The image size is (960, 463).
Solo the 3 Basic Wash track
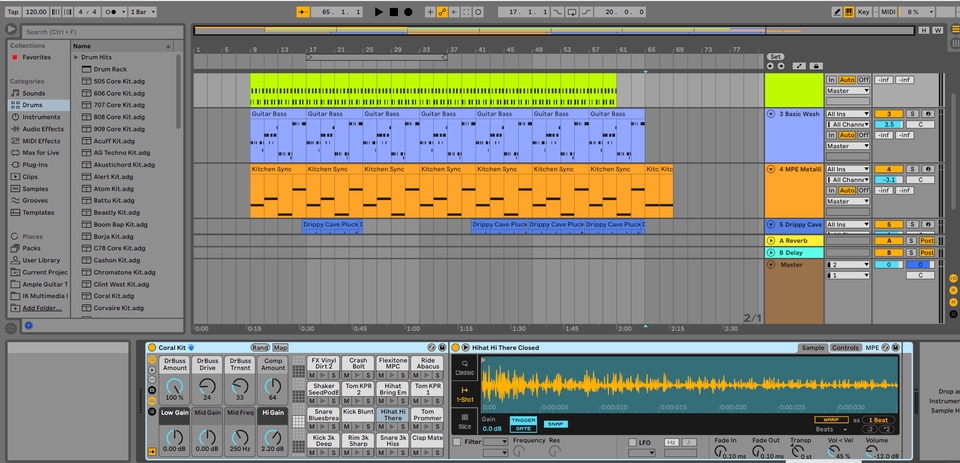tap(912, 114)
